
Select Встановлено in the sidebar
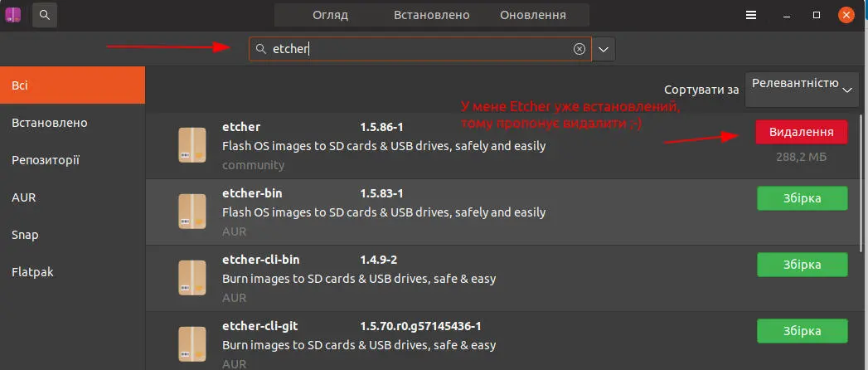point(72,123)
